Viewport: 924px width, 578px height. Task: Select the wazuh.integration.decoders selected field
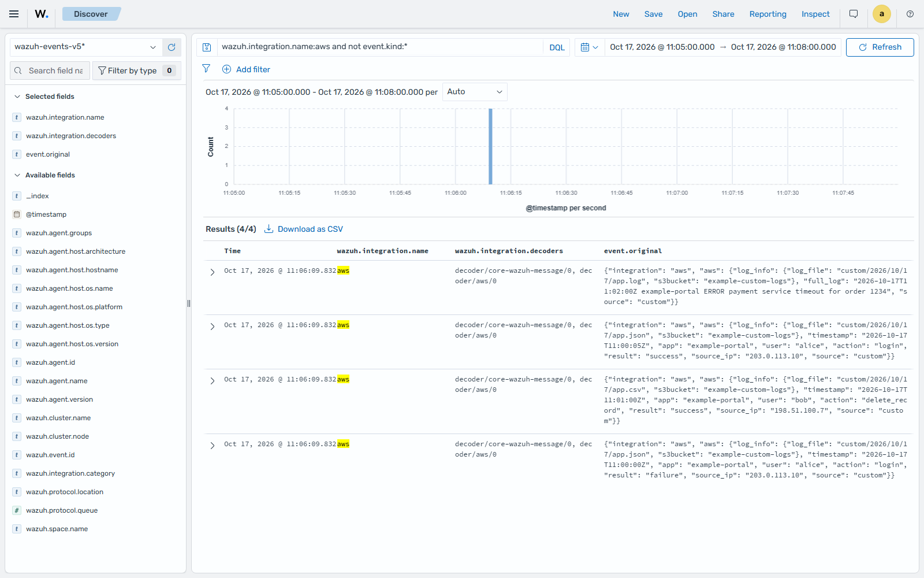(70, 136)
